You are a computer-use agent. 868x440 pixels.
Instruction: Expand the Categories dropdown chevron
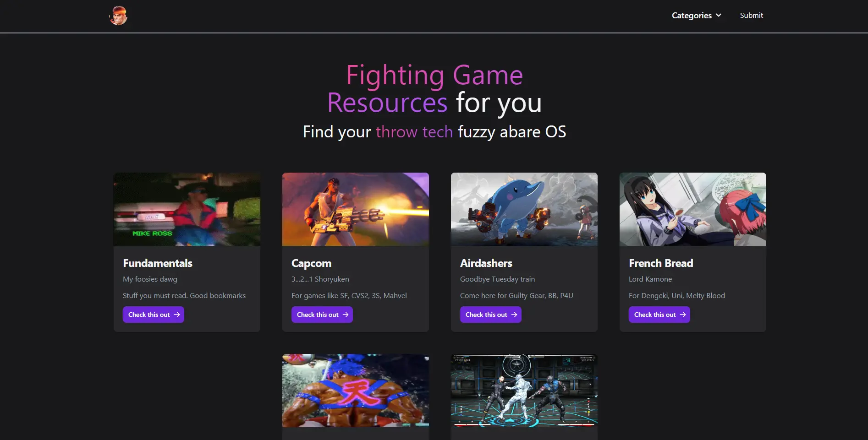tap(719, 15)
